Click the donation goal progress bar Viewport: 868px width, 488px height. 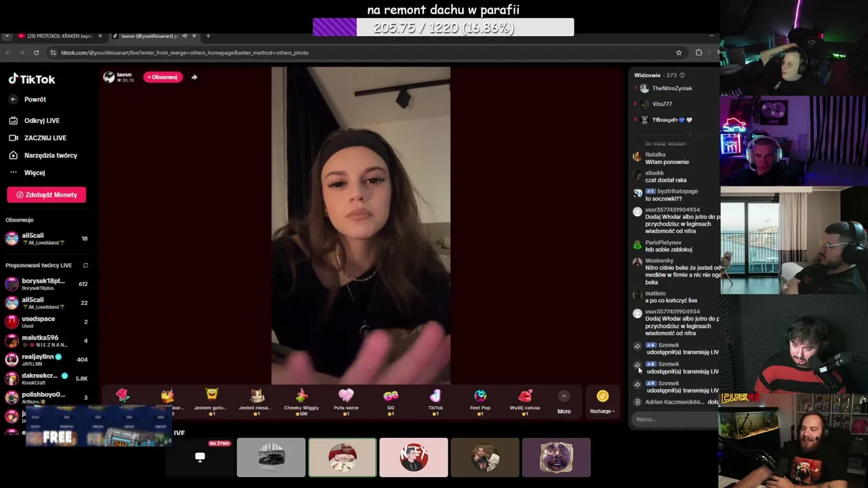pos(443,28)
